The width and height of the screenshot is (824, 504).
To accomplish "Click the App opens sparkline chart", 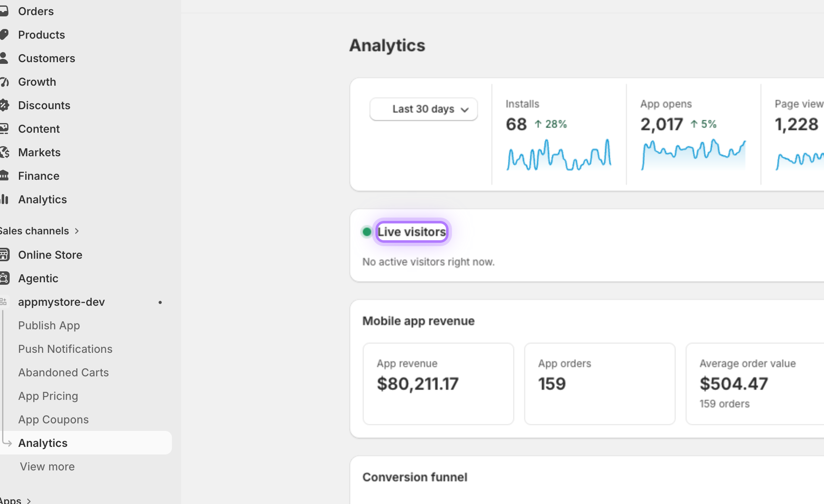I will 693,155.
